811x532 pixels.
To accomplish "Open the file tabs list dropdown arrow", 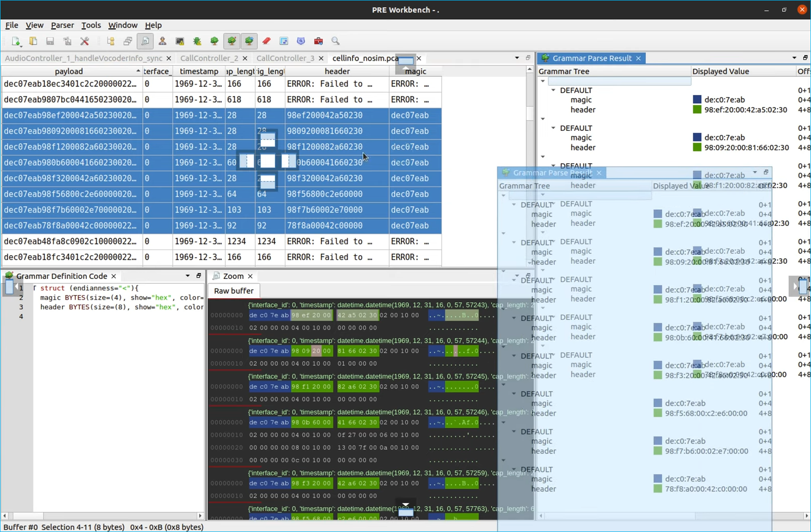I will tap(516, 58).
